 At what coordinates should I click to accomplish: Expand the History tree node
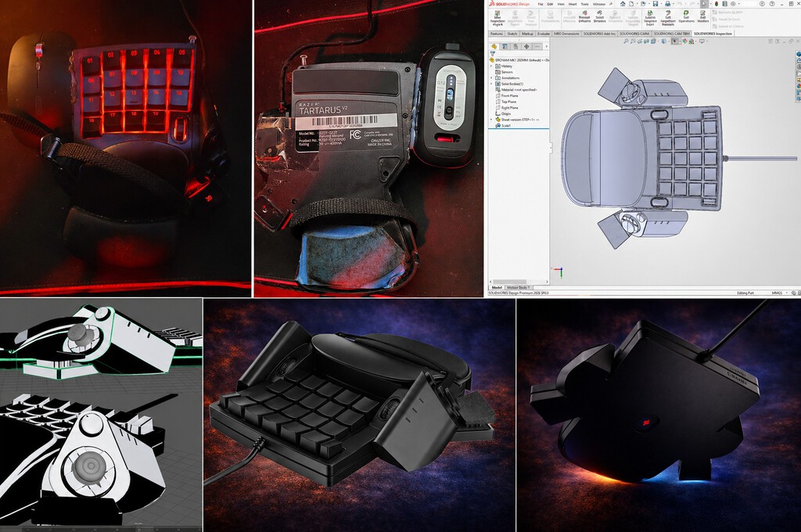(491, 66)
